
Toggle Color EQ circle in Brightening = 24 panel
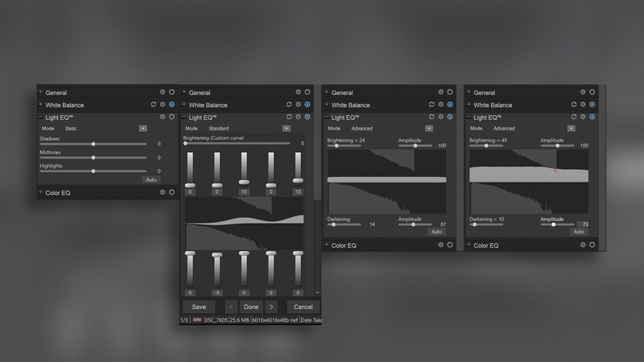(x=450, y=245)
